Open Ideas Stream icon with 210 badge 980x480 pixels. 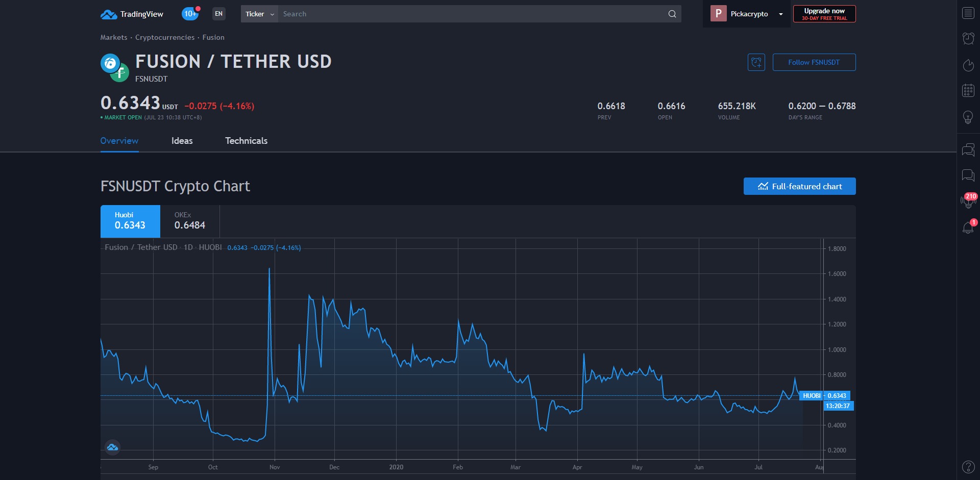tap(968, 201)
